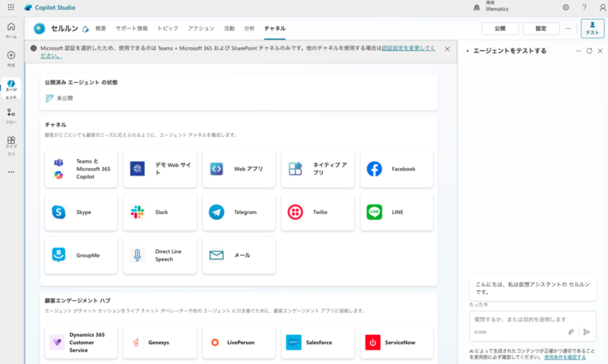Switch to the トピック tab
Viewport: 608px width, 364px height.
tap(167, 28)
